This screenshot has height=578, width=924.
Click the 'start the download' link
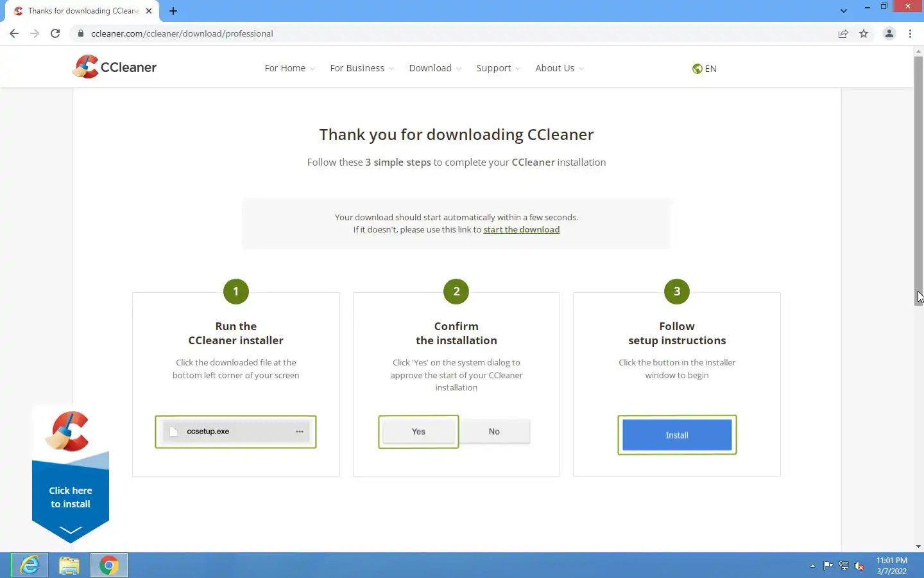coord(521,229)
